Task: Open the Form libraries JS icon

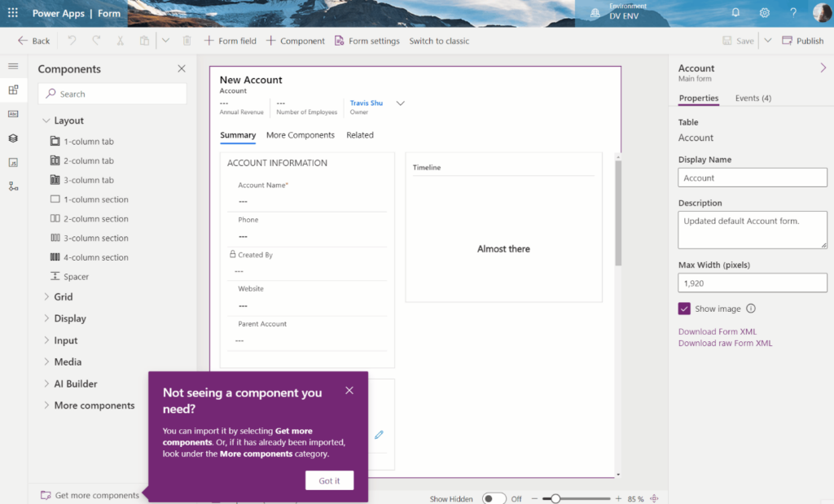Action: point(13,162)
